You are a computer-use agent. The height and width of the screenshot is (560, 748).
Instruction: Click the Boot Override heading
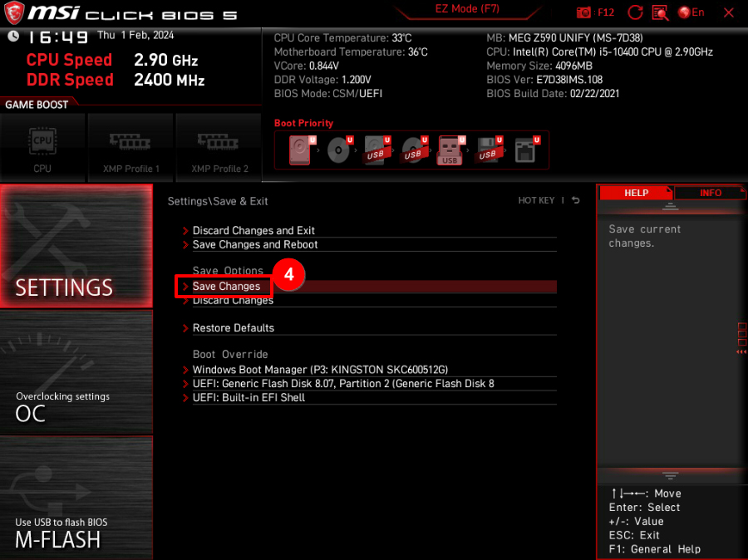point(230,355)
